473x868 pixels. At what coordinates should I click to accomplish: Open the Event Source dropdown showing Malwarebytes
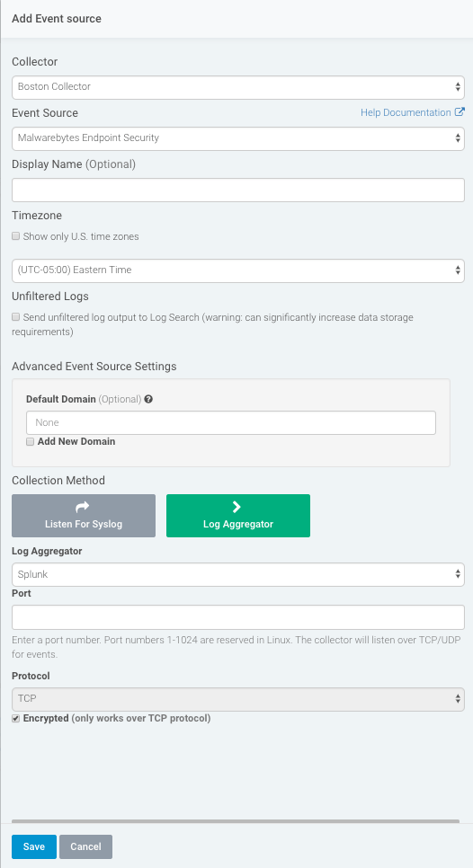click(238, 138)
